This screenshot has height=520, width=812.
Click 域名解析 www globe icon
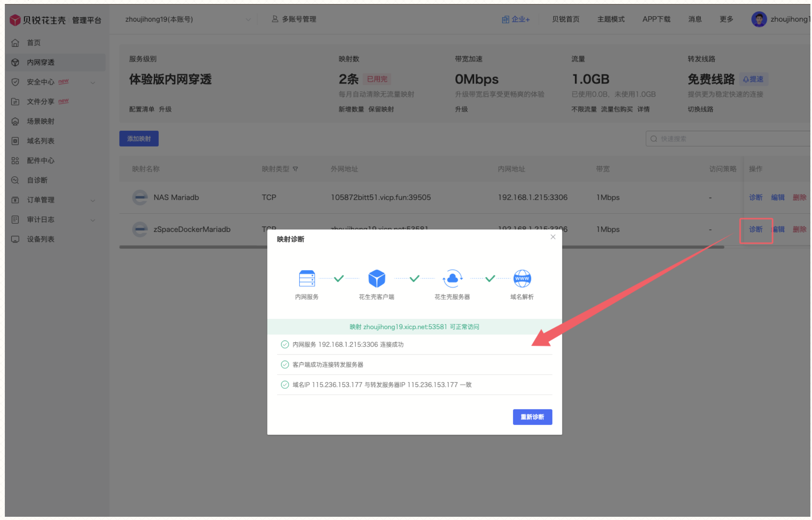pyautogui.click(x=522, y=279)
